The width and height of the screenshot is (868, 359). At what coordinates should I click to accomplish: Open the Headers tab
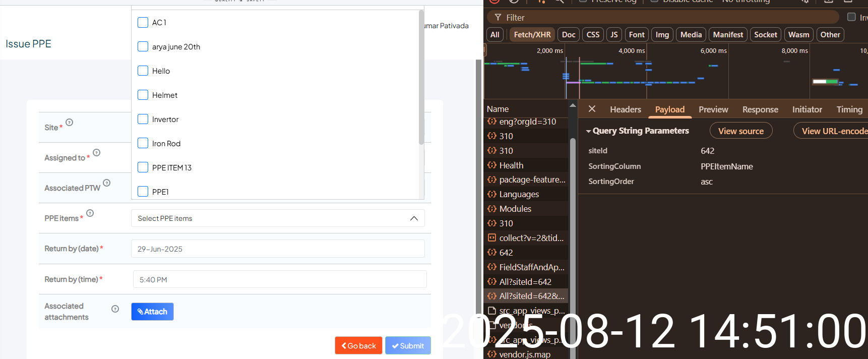625,109
